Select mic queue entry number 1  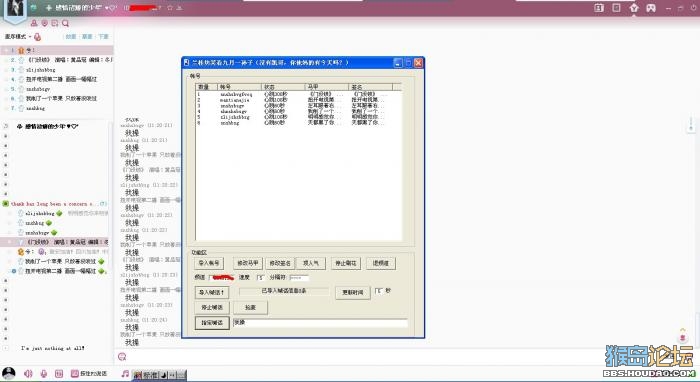point(57,50)
